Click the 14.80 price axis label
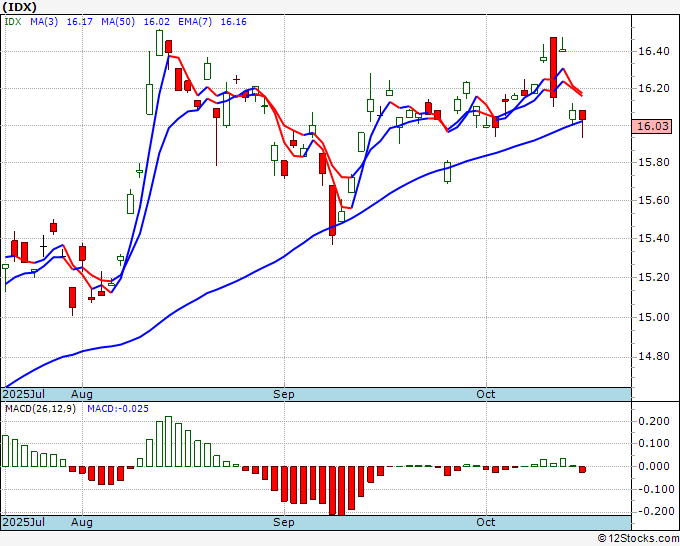 tap(654, 357)
